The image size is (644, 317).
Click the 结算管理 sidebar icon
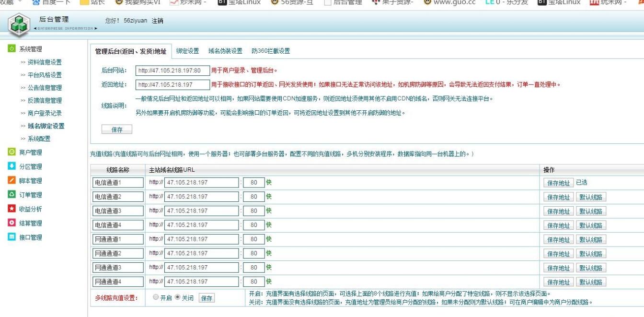tap(12, 223)
